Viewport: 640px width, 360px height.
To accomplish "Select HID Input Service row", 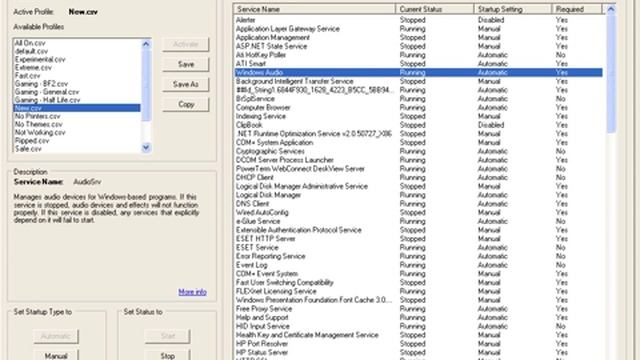I will click(418, 326).
